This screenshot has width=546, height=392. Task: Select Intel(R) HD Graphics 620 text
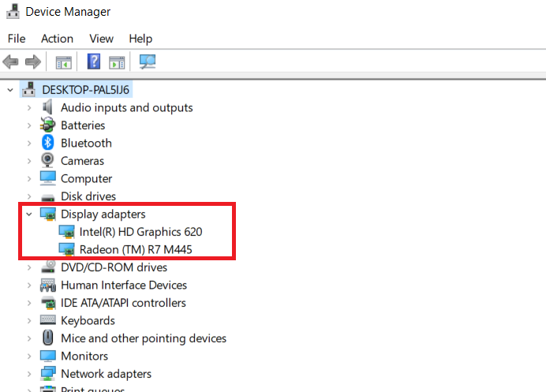click(140, 232)
